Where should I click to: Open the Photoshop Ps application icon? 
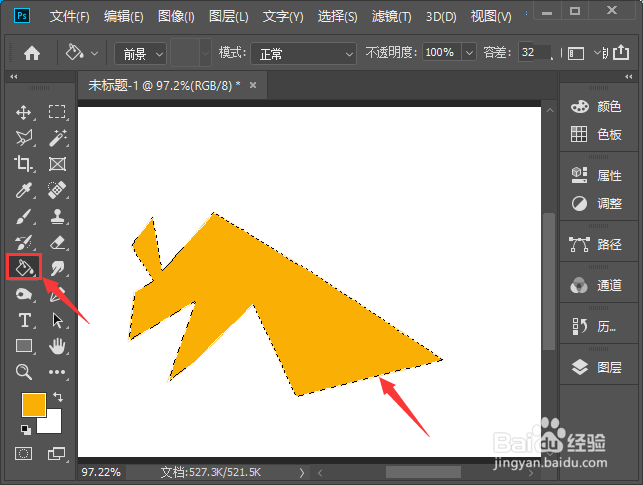22,16
